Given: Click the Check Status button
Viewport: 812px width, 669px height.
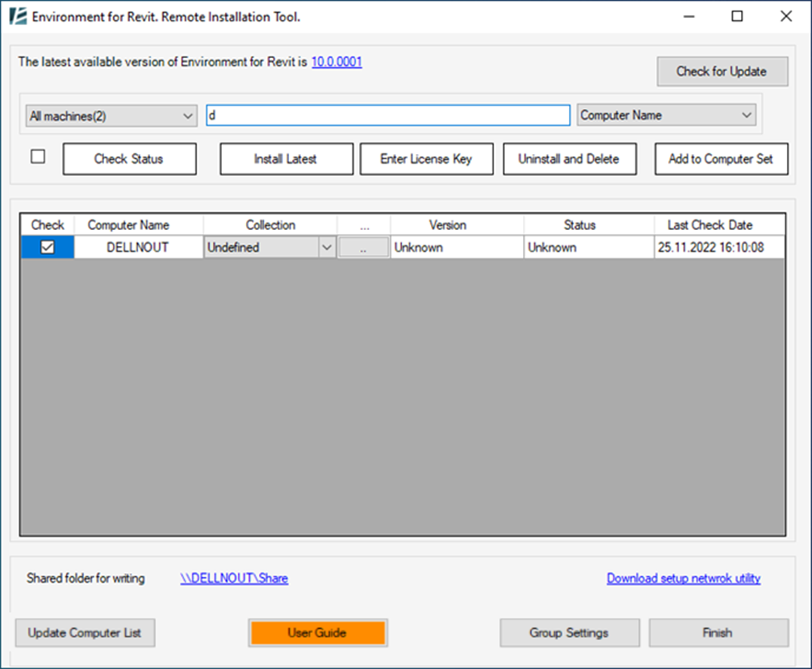Looking at the screenshot, I should (x=130, y=159).
